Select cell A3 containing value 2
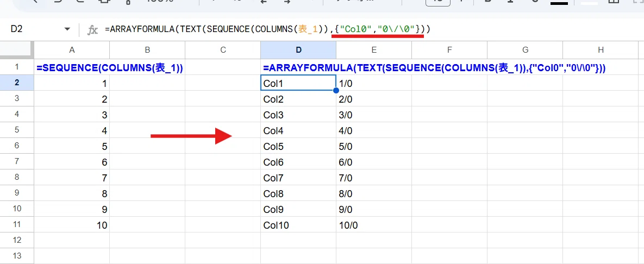Viewport: 644px width, 264px height. tap(72, 98)
